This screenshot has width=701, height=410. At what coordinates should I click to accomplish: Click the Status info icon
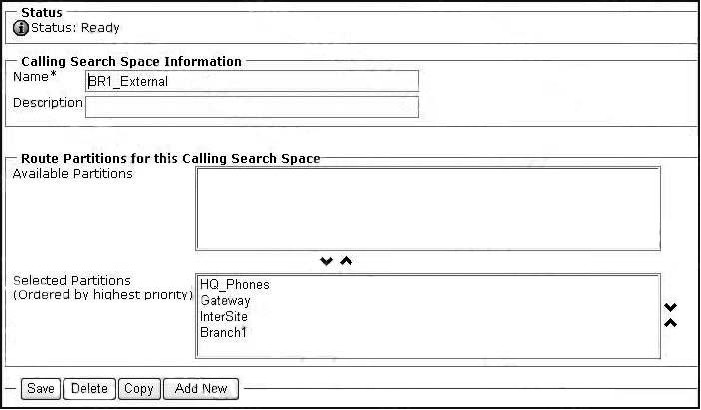21,28
